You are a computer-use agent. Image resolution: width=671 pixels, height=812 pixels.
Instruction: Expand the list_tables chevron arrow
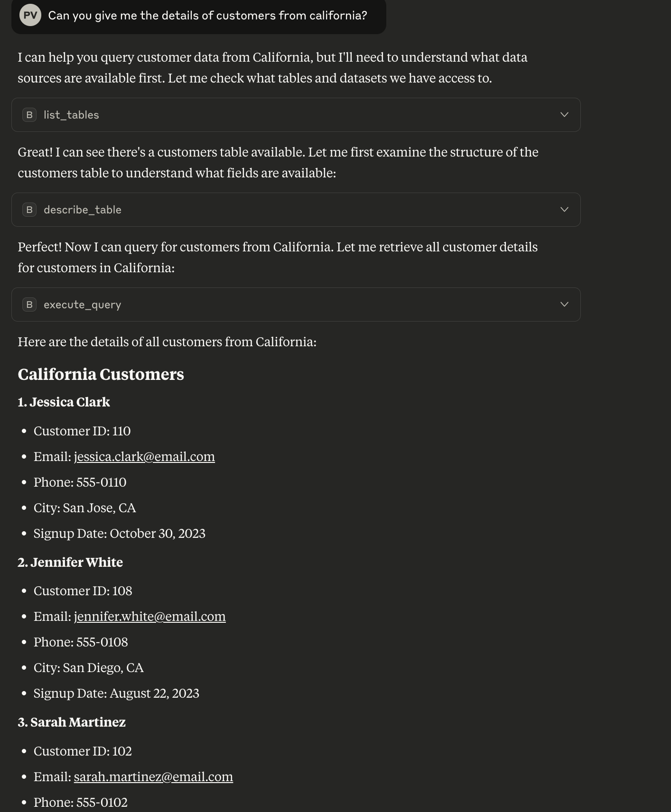click(x=564, y=115)
